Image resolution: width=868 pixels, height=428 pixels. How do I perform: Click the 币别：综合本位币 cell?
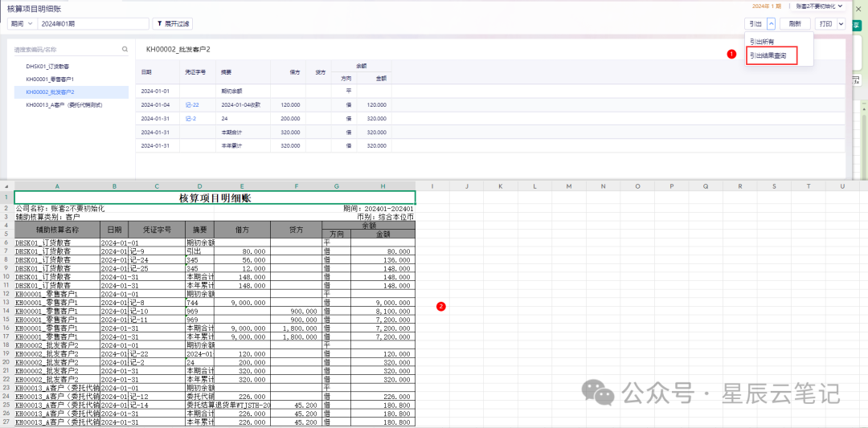[386, 217]
